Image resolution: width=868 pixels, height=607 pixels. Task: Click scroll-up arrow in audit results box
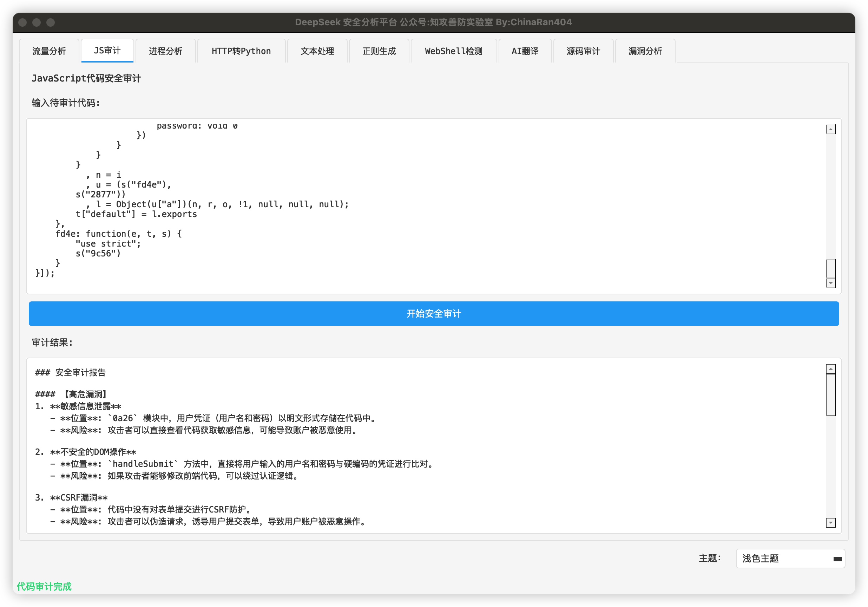830,369
